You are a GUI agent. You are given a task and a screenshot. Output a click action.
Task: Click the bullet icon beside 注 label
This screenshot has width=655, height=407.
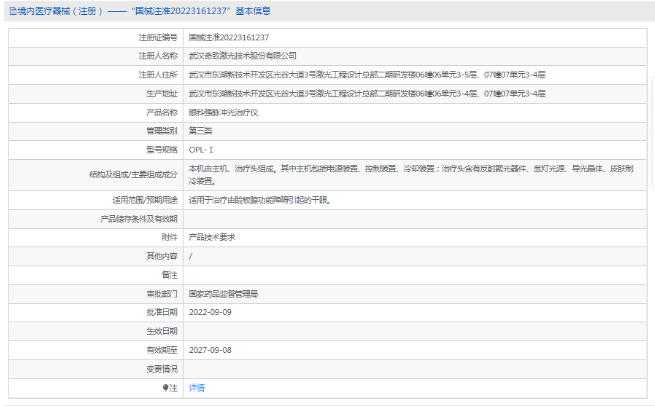[166, 387]
